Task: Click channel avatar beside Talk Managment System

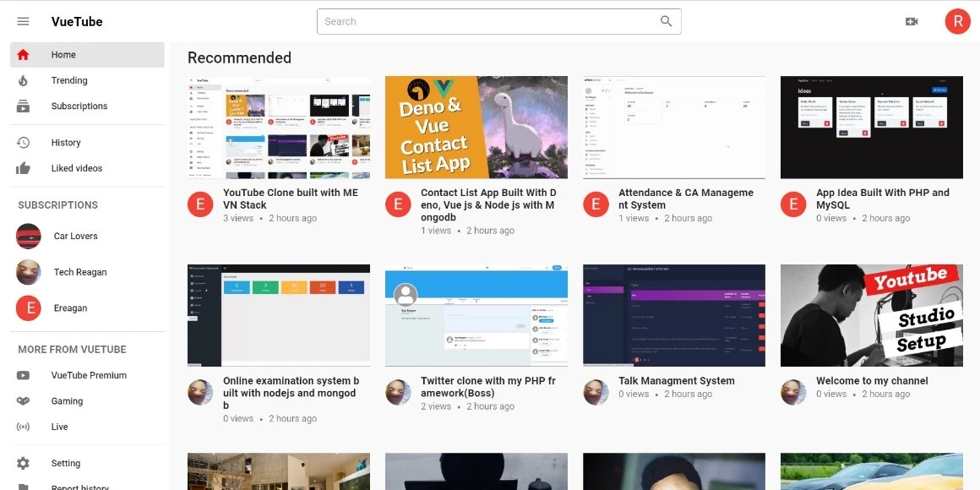Action: (596, 393)
